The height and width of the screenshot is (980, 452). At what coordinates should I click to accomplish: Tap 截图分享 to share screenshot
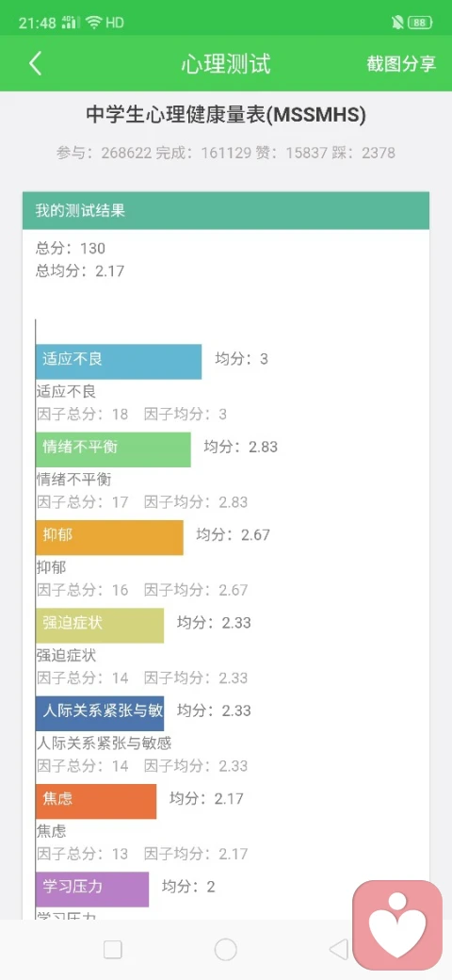click(401, 64)
